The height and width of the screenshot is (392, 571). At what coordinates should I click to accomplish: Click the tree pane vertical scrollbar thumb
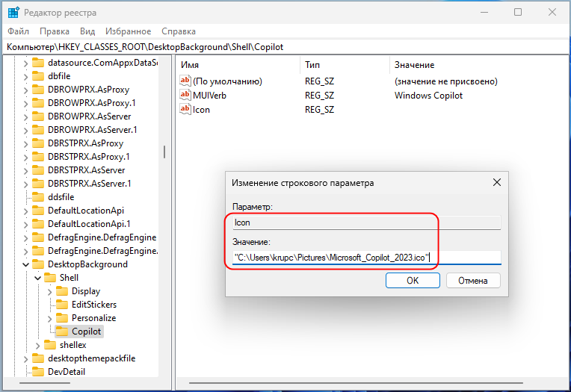pyautogui.click(x=164, y=152)
